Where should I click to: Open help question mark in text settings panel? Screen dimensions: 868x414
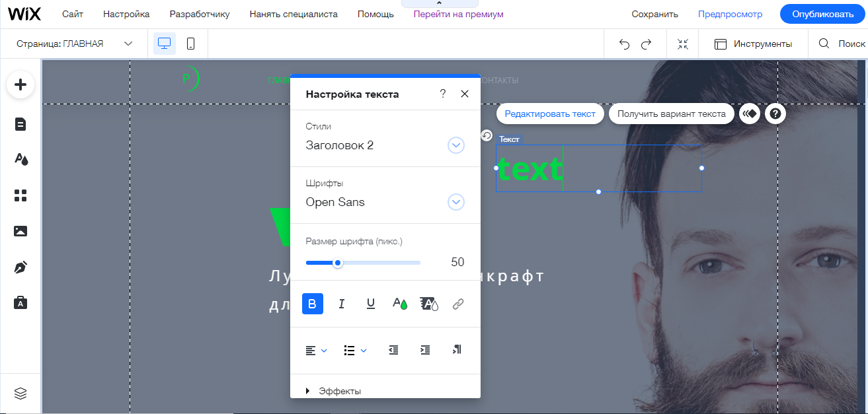point(443,94)
